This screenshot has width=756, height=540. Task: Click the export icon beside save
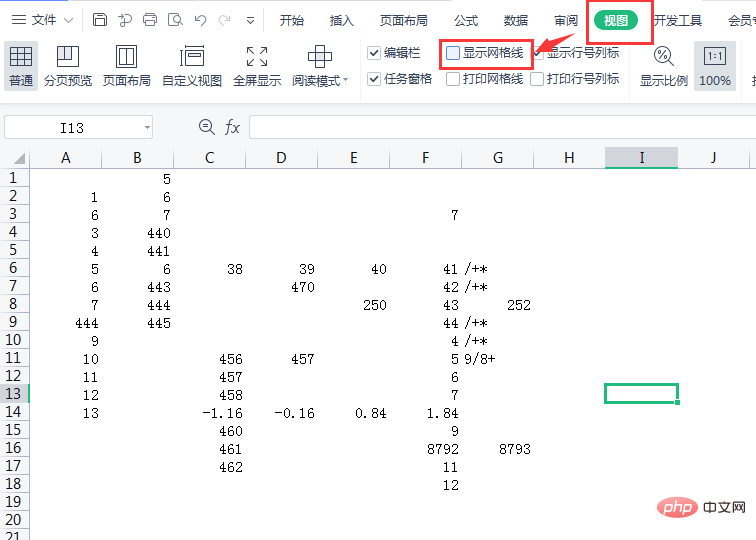pyautogui.click(x=125, y=20)
